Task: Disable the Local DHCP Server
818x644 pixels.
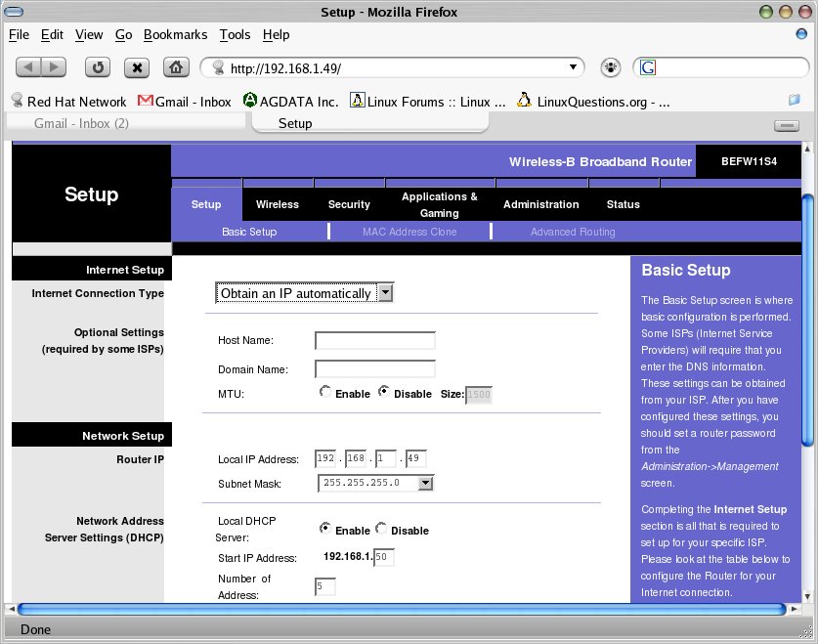Action: click(381, 529)
